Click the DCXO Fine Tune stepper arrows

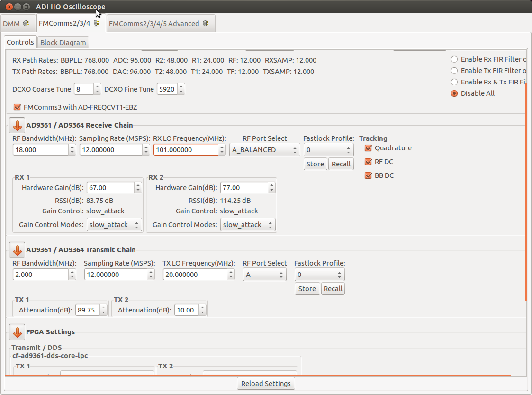click(x=181, y=89)
